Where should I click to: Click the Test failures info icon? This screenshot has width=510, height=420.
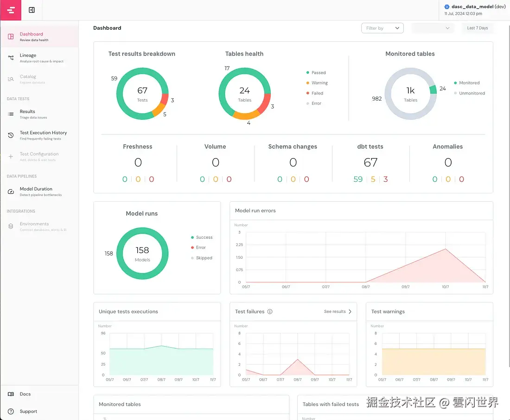(x=270, y=312)
